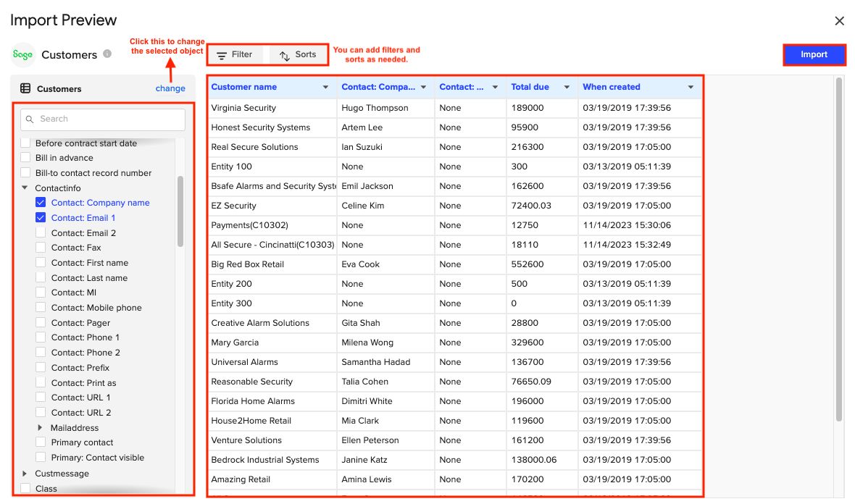855x504 pixels.
Task: Open When created column dropdown arrow
Action: click(691, 87)
